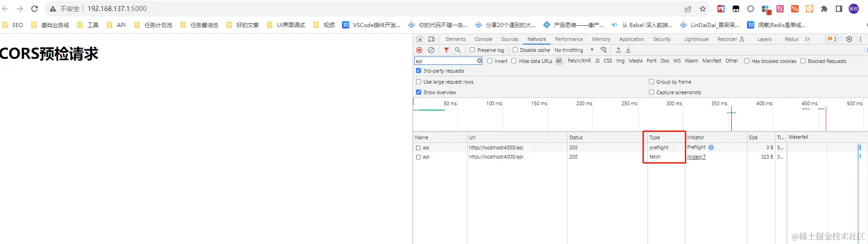The width and height of the screenshot is (868, 244).
Task: Check Hide data URLs
Action: [514, 61]
